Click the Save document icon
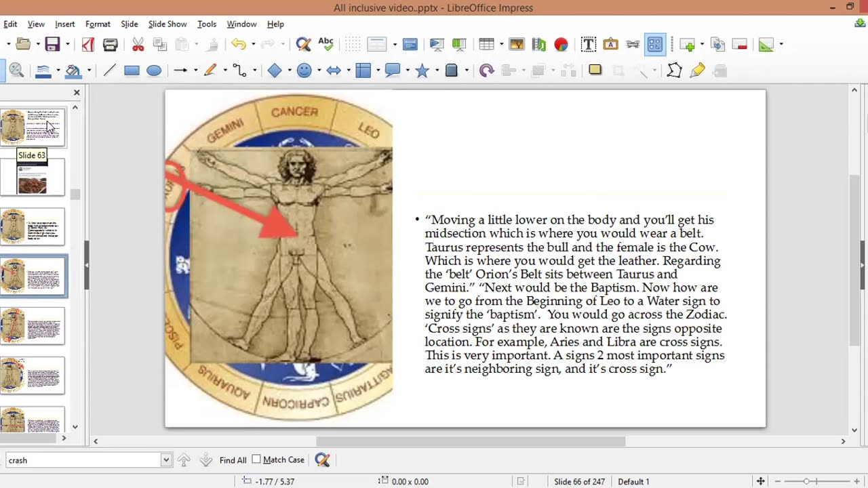This screenshot has height=488, width=868. pos(52,45)
